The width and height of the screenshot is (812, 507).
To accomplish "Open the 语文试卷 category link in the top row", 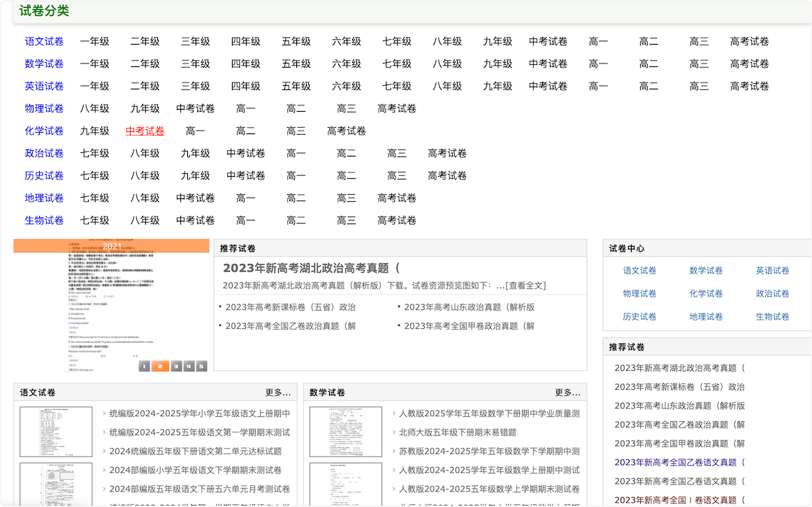I will click(x=44, y=41).
